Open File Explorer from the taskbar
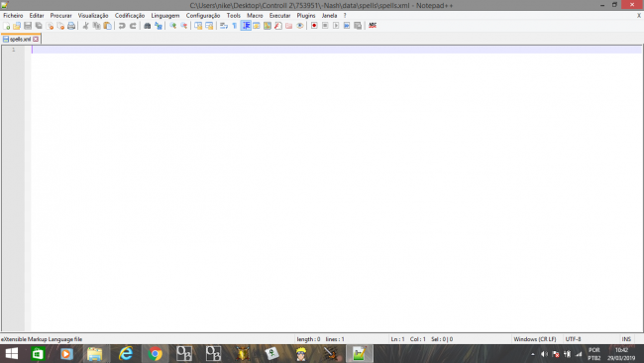 [94, 353]
